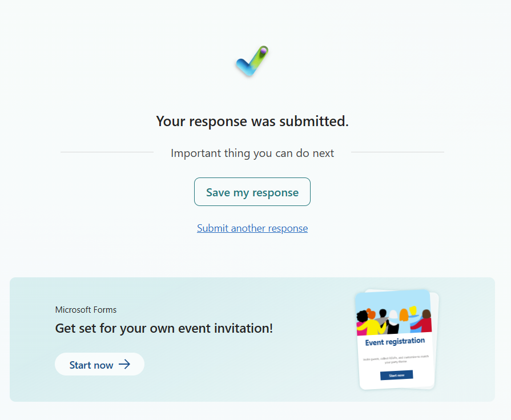Click the Save my response button
The image size is (511, 420).
[252, 192]
